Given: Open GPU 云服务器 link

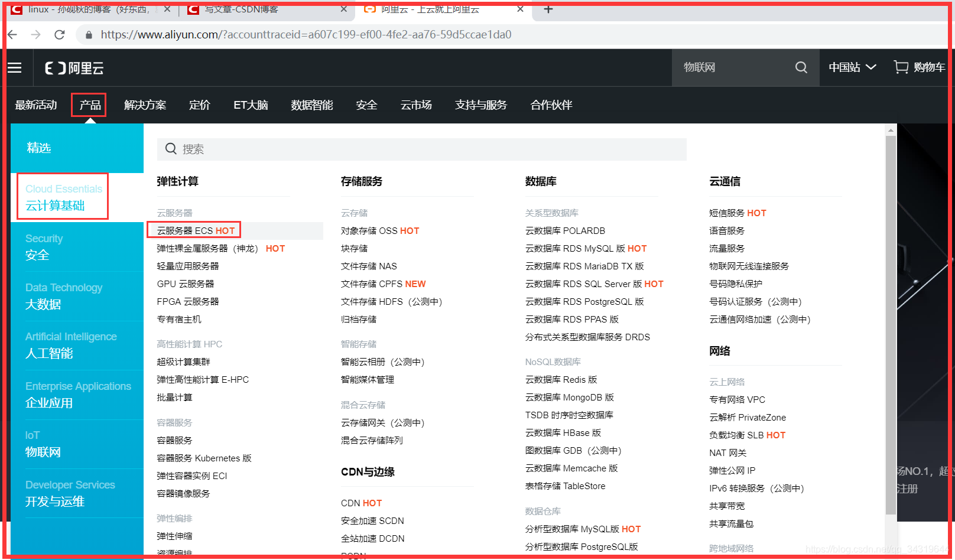Looking at the screenshot, I should tap(186, 284).
